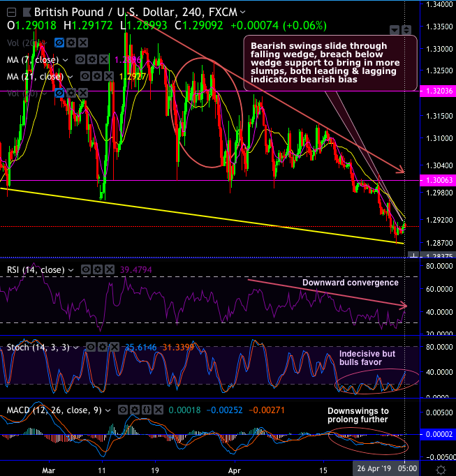Screen dimensions: 456x476
Task: Click the plus icon on the price axis
Action: [x=413, y=255]
